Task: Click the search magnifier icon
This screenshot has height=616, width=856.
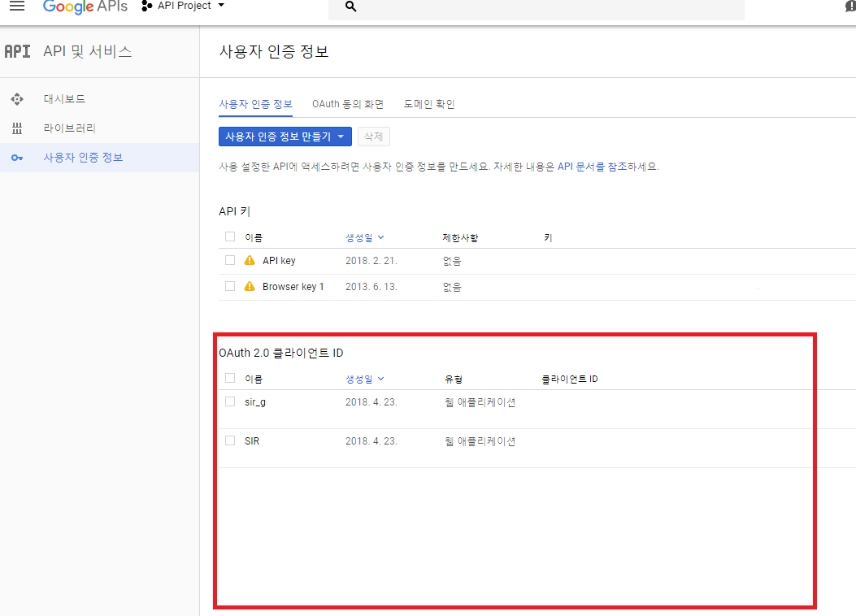Action: pos(351,7)
